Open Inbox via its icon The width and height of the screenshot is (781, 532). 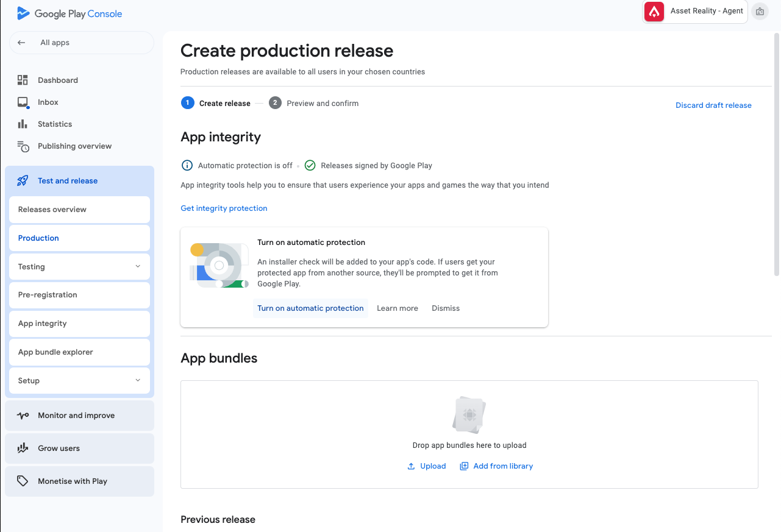click(x=23, y=102)
